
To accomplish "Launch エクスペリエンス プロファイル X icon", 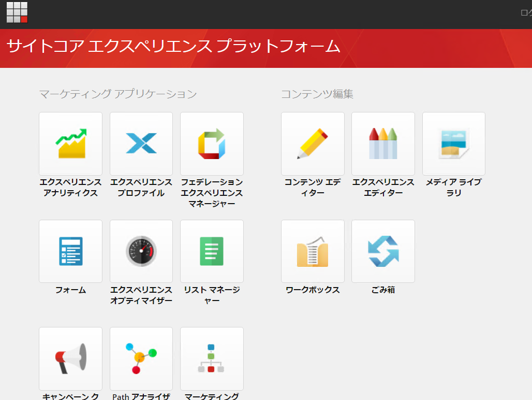I will point(141,144).
